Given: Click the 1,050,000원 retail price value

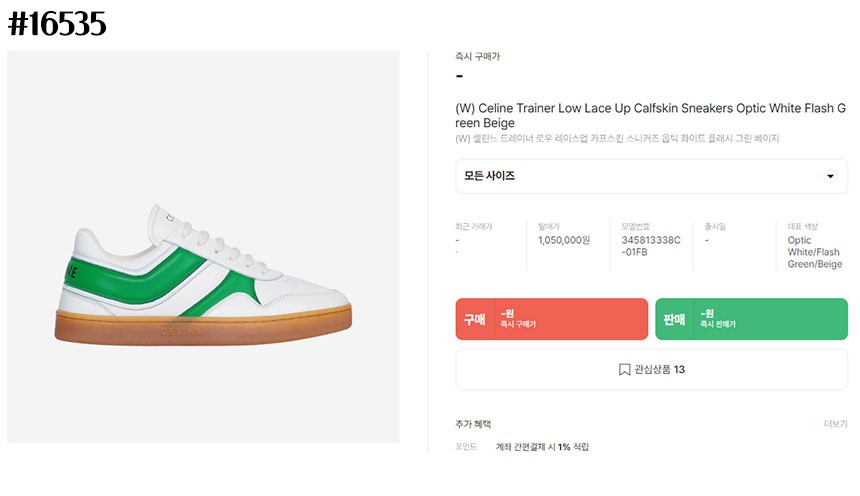Looking at the screenshot, I should [564, 240].
